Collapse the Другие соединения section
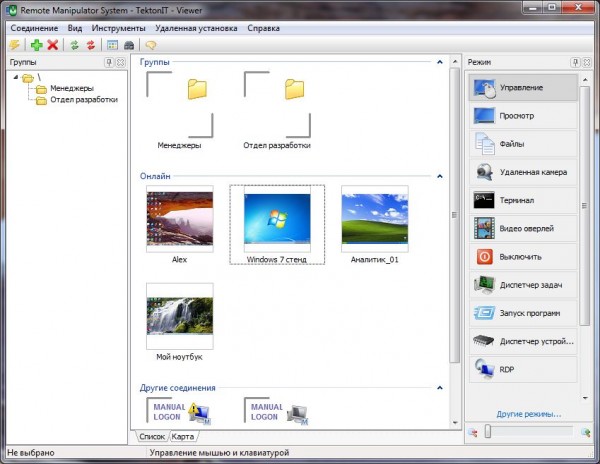This screenshot has width=600, height=464. [x=440, y=386]
